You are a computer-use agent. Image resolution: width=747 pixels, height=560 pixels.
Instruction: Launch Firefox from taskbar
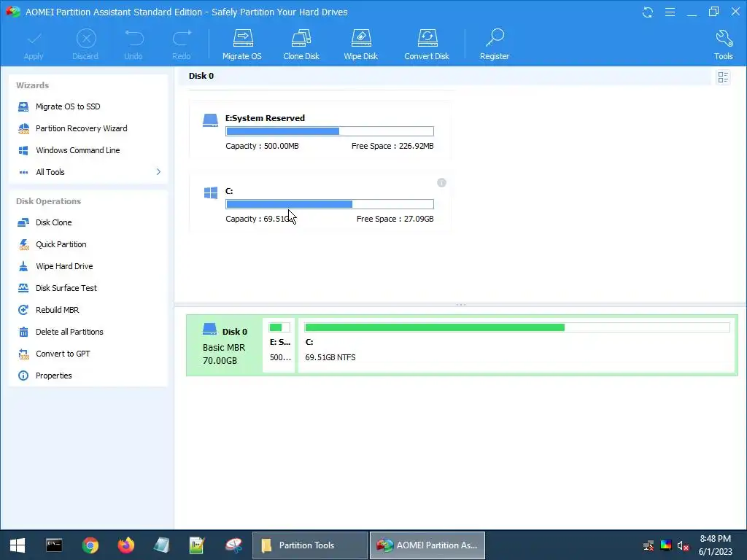[125, 545]
